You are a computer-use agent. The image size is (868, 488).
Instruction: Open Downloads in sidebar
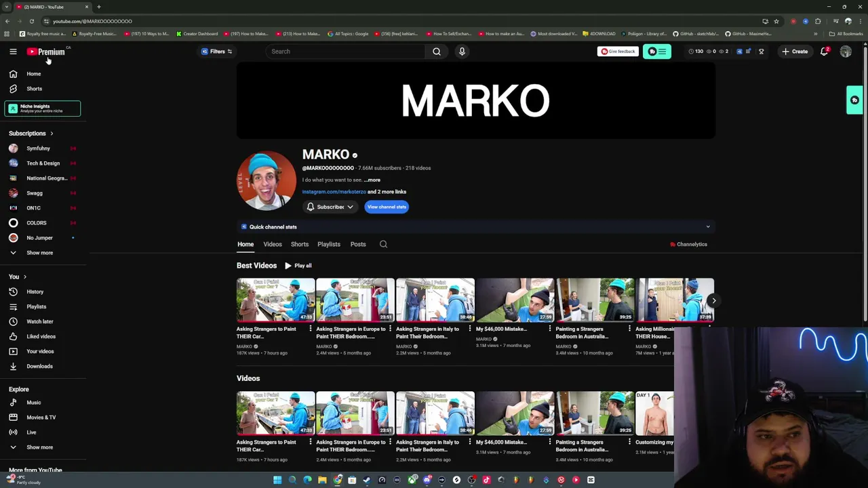click(41, 366)
